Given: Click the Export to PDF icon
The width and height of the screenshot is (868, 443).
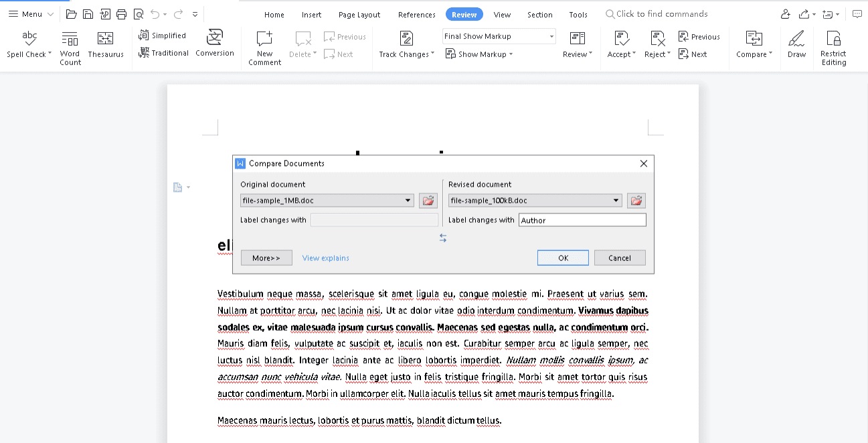Looking at the screenshot, I should click(104, 14).
